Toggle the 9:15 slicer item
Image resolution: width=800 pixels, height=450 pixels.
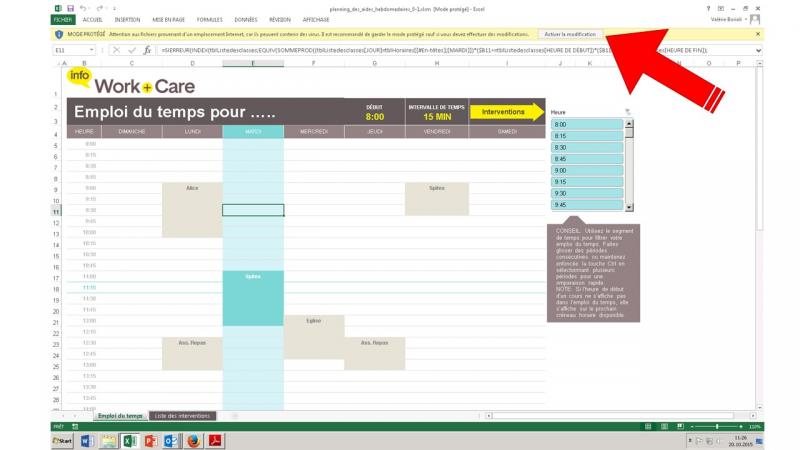[587, 182]
